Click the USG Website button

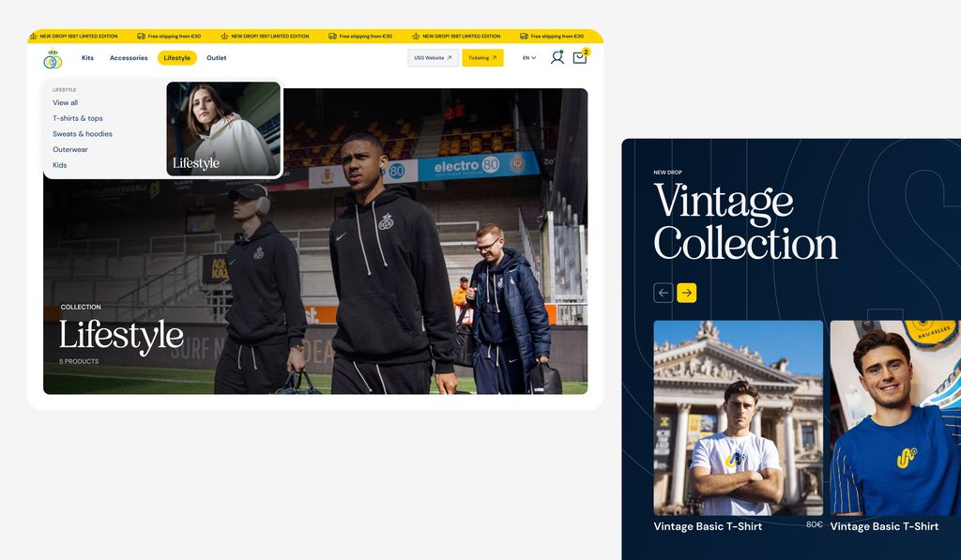point(434,58)
